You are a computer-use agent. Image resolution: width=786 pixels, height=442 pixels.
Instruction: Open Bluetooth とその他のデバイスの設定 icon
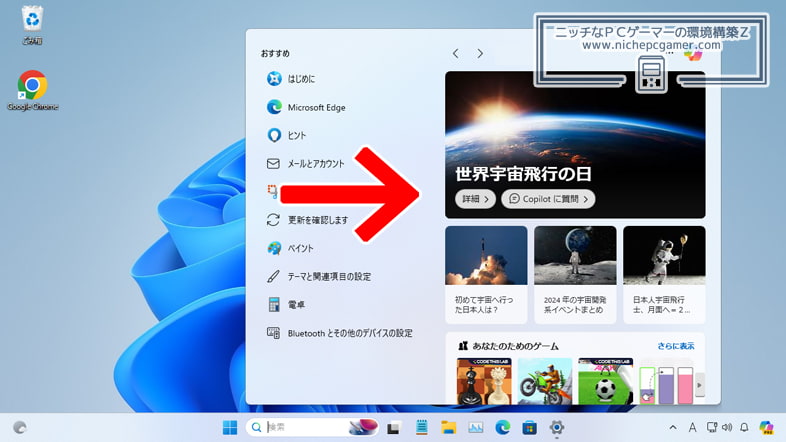point(273,333)
